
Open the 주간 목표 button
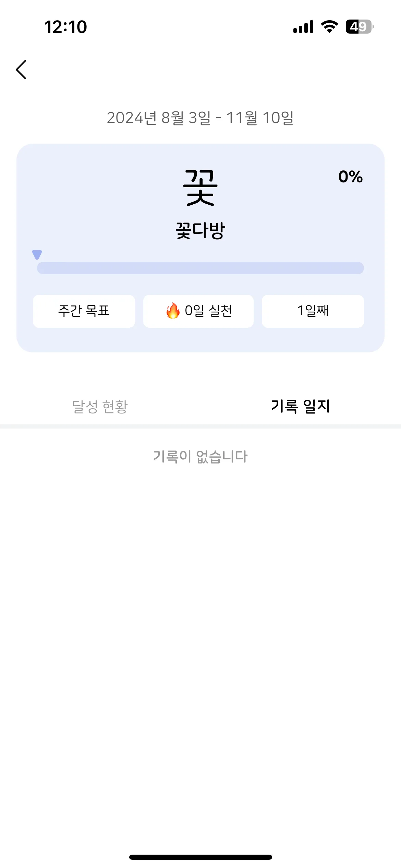84,311
